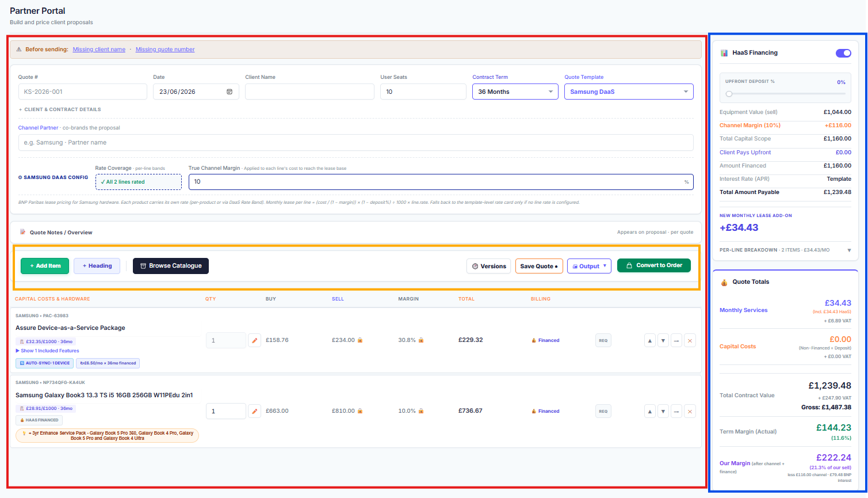868x498 pixels.
Task: Move Assure Device-as-a-Service Package row up
Action: [650, 340]
